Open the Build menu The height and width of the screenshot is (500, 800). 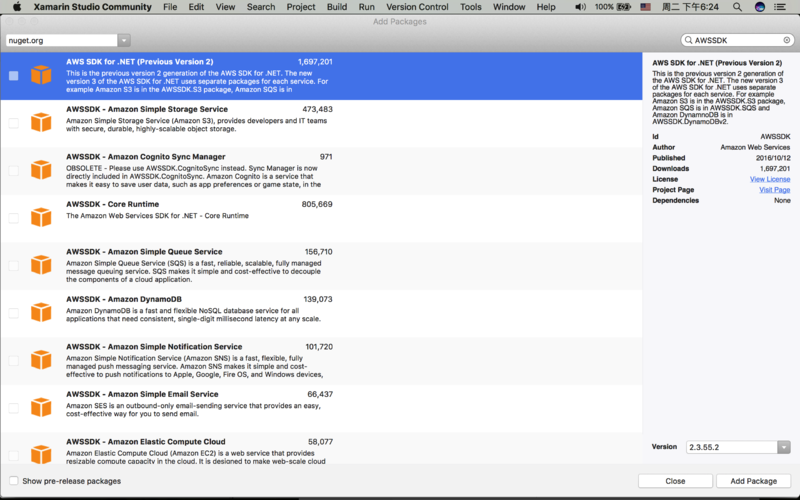tap(337, 7)
